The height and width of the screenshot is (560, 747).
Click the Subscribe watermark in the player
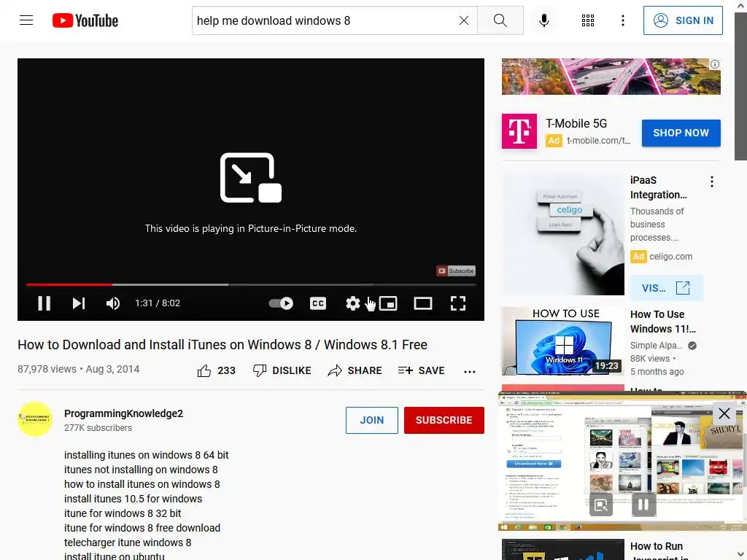point(456,271)
